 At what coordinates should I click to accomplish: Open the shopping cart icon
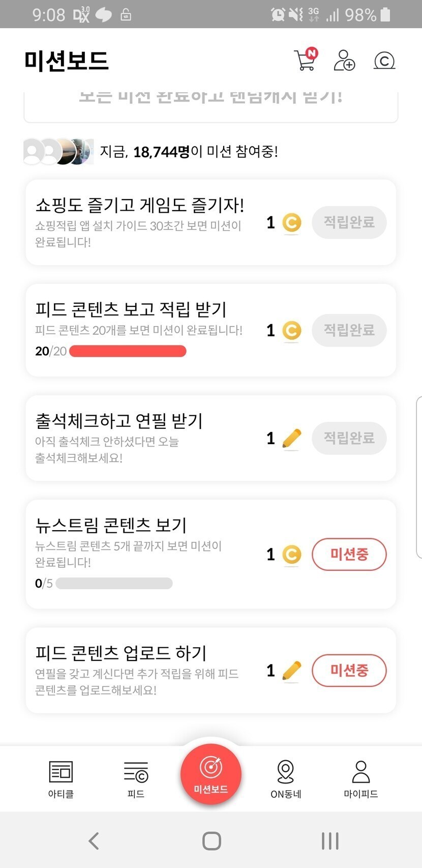[x=305, y=60]
